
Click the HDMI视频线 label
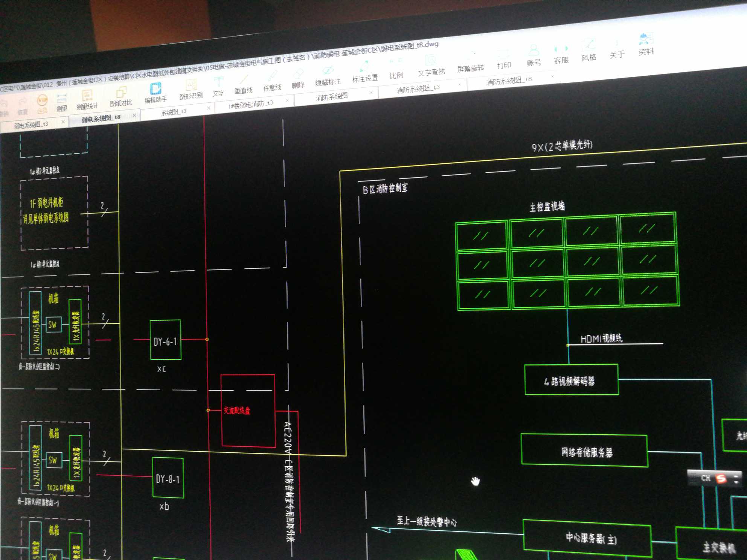[x=601, y=338]
